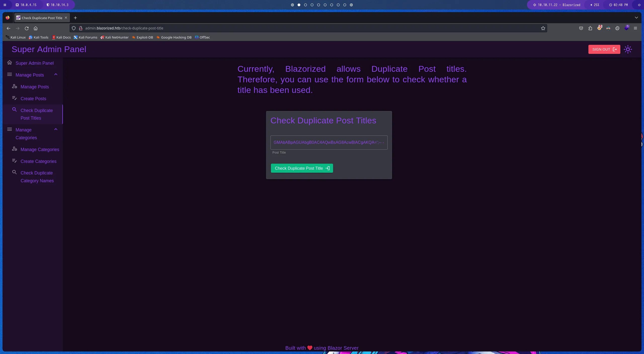Submit Check Duplicate Post Title button

click(x=302, y=168)
